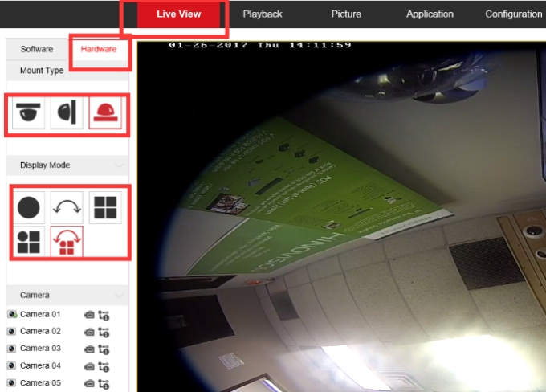The width and height of the screenshot is (546, 392).
Task: Collapse the Camera list section
Action: [120, 296]
